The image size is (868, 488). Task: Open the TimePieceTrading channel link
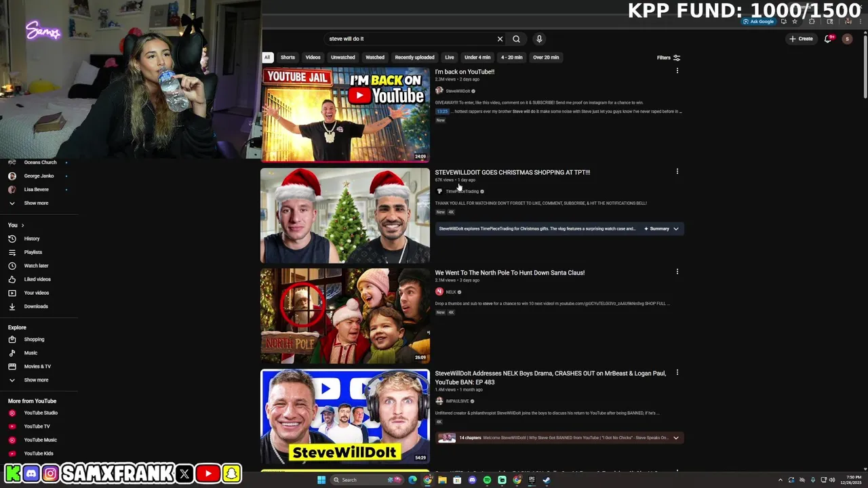(x=462, y=191)
